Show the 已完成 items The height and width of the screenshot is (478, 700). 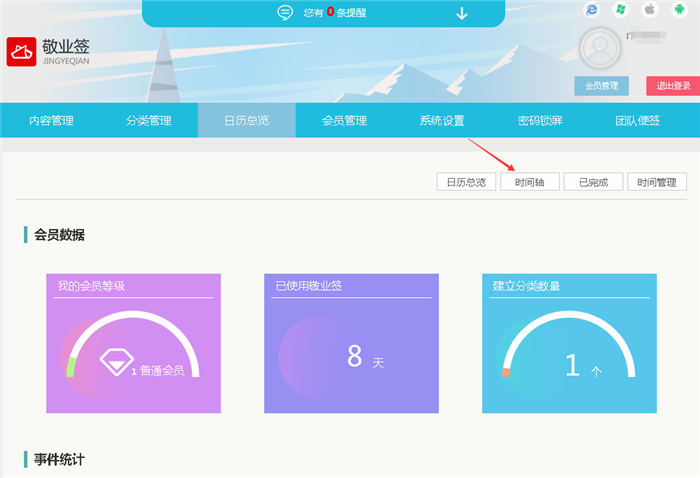[593, 182]
